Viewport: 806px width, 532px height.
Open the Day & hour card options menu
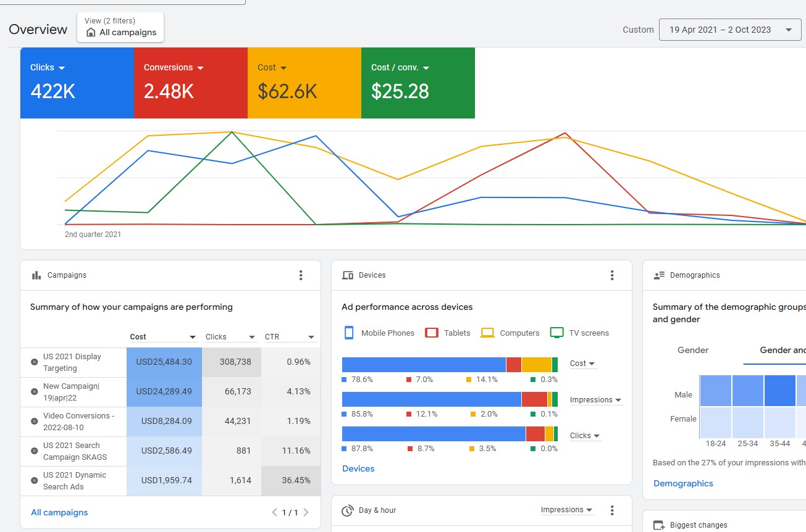pyautogui.click(x=612, y=510)
